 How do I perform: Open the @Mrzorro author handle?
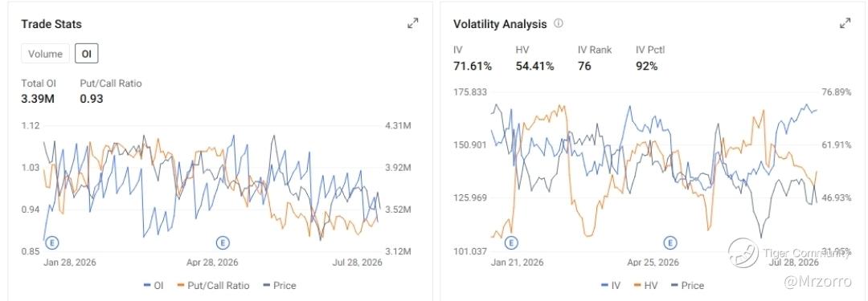point(817,282)
